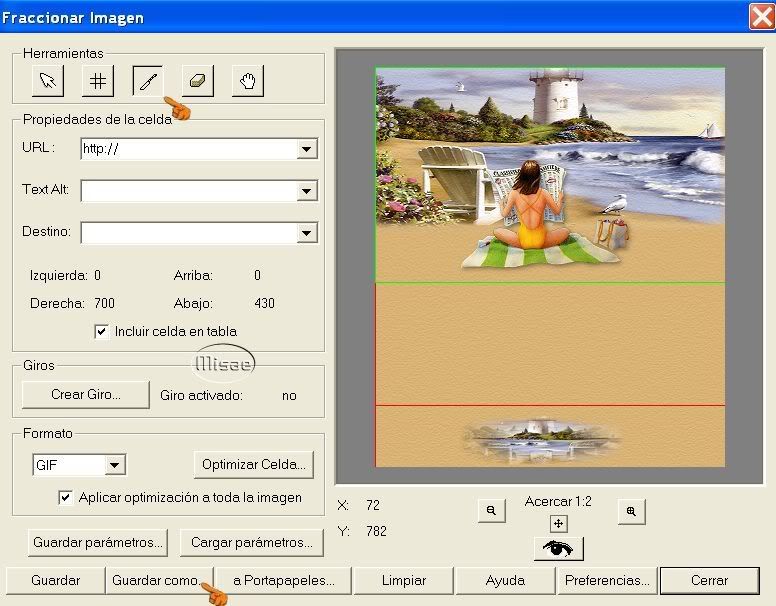The height and width of the screenshot is (606, 776).
Task: Click the Y coordinate value 782
Action: point(376,531)
